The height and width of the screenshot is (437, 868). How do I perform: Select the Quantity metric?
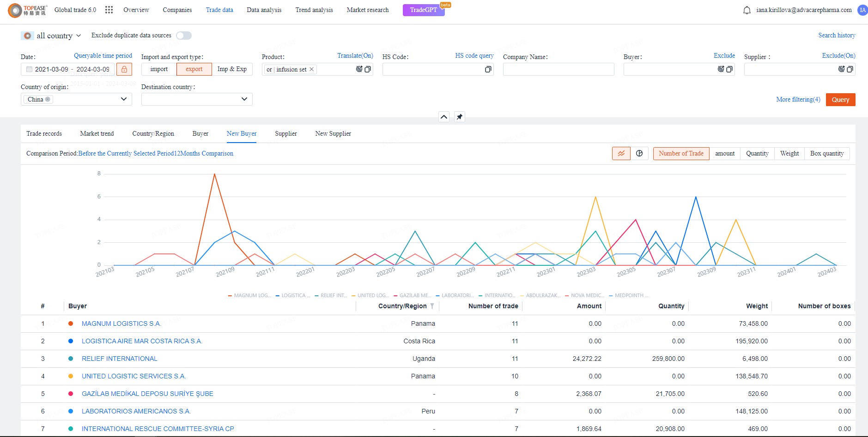coord(757,154)
